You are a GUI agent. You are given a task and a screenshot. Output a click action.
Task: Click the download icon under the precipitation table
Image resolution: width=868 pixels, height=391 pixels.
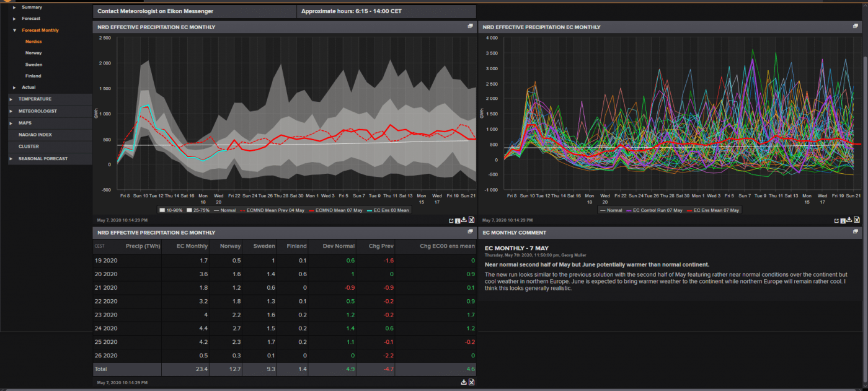pos(464,382)
